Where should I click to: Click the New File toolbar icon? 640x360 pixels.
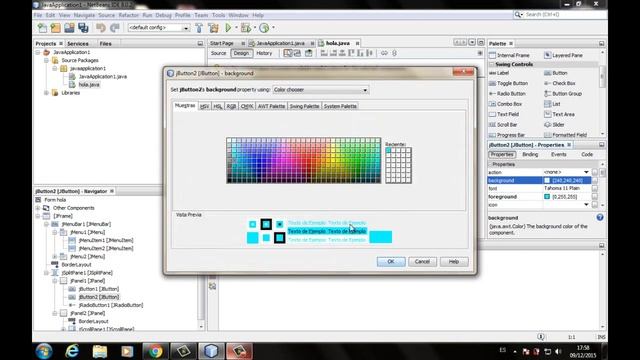pyautogui.click(x=42, y=28)
